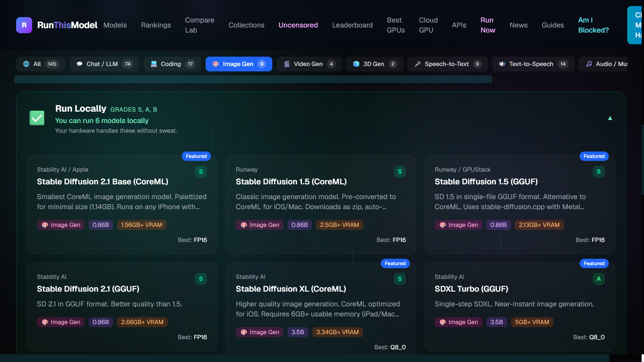The width and height of the screenshot is (644, 362).
Task: Filter by Text-to-Speech category
Action: [533, 64]
